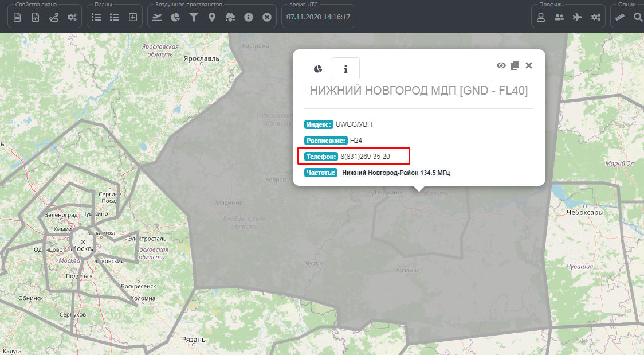Click the plan document icon in Свойства плана
Viewport: 644px width, 355px height.
pyautogui.click(x=17, y=17)
